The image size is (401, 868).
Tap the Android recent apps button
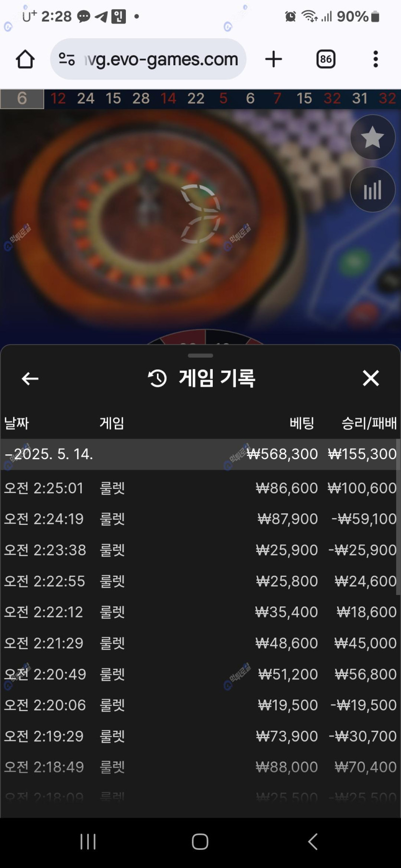tap(88, 841)
